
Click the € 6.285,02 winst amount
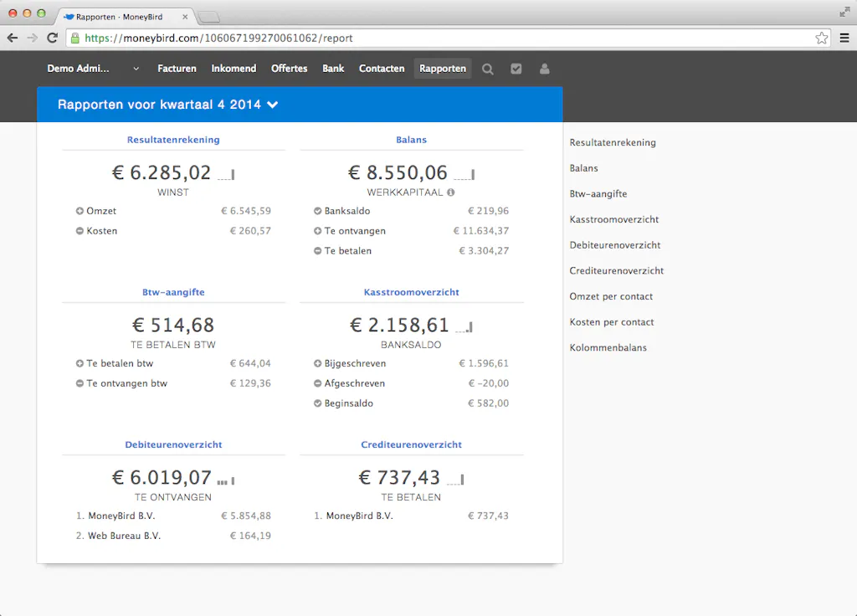162,172
